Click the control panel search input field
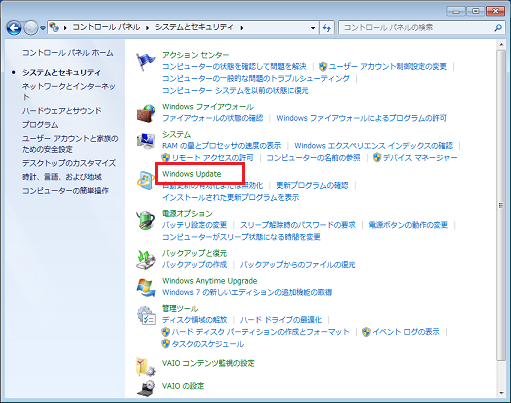This screenshot has height=403, width=511. (x=417, y=28)
